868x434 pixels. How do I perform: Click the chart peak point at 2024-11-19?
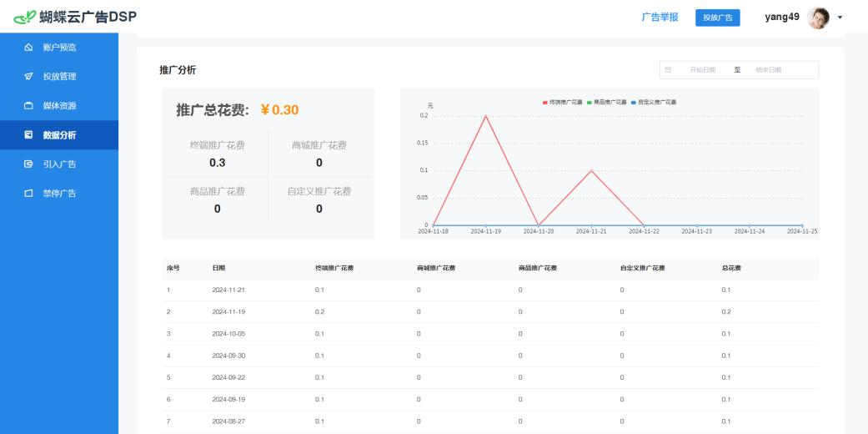coord(485,116)
